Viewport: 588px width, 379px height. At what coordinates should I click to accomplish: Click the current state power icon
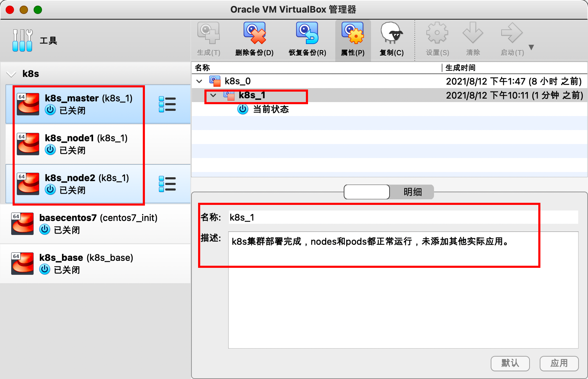coord(243,109)
